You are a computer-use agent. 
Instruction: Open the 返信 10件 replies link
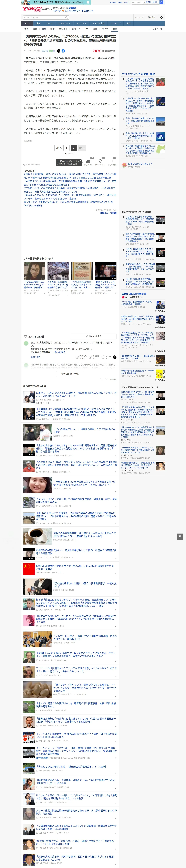tap(35, 357)
